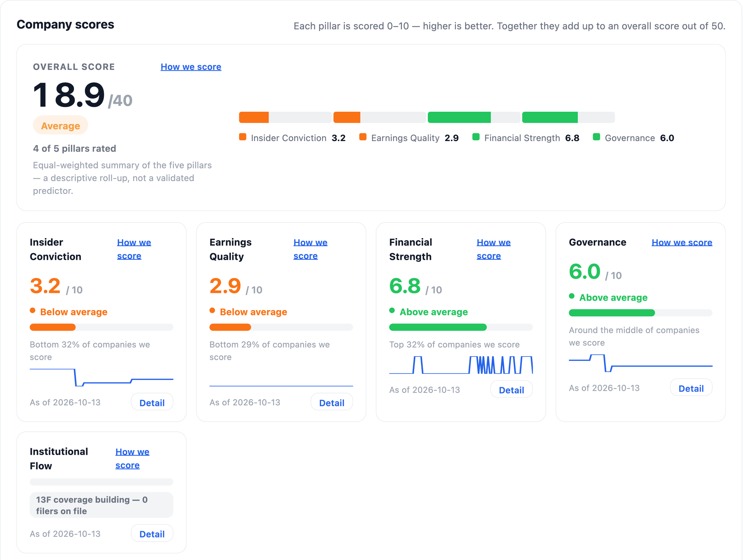Click the Governance sparkline chart
This screenshot has width=743, height=560.
(x=641, y=363)
